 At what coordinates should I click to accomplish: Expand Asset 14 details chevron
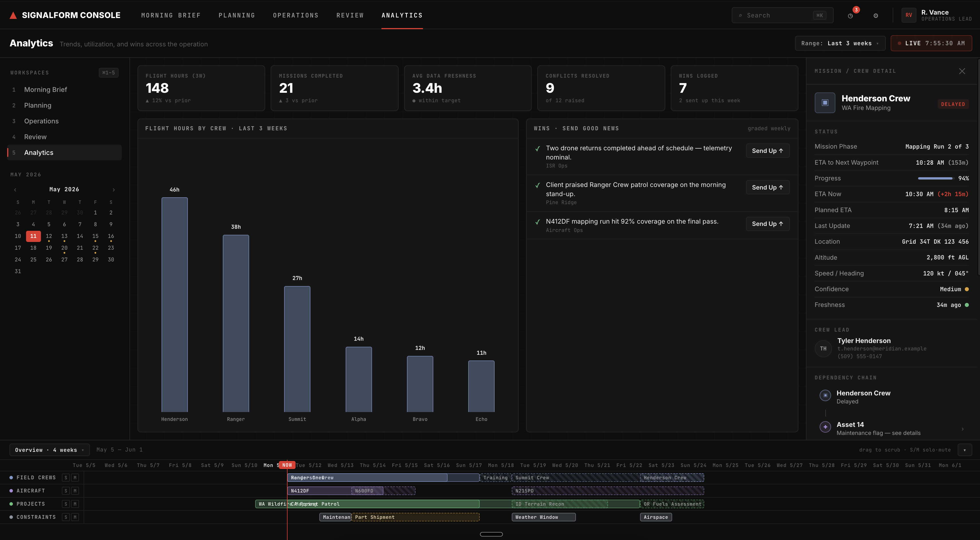pyautogui.click(x=963, y=429)
